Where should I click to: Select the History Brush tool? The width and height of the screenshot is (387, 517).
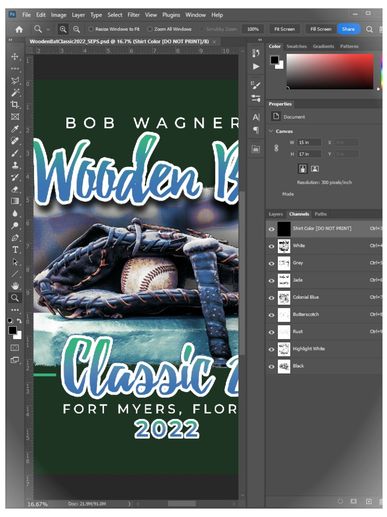point(15,177)
